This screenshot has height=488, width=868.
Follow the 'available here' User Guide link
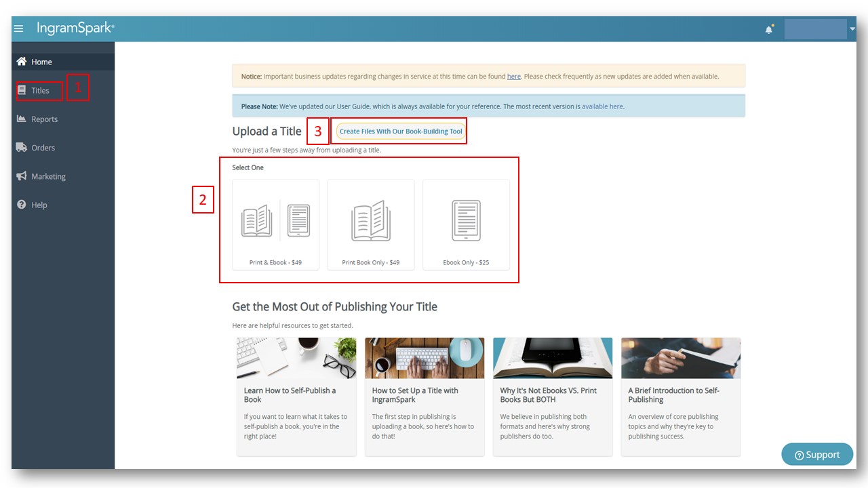[x=602, y=106]
